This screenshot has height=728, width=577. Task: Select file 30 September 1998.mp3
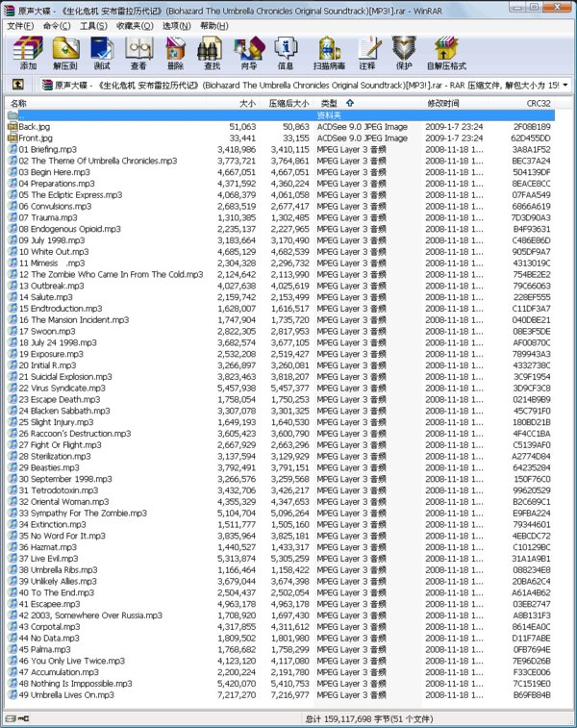[x=65, y=479]
